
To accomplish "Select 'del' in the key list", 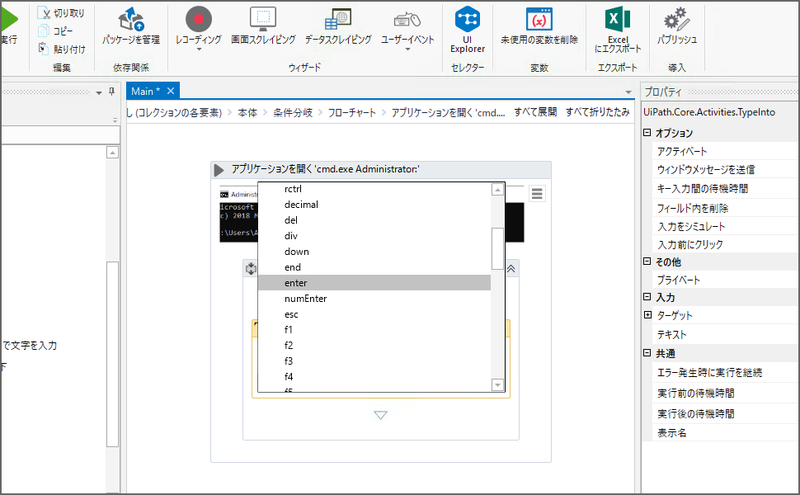I will click(x=374, y=220).
